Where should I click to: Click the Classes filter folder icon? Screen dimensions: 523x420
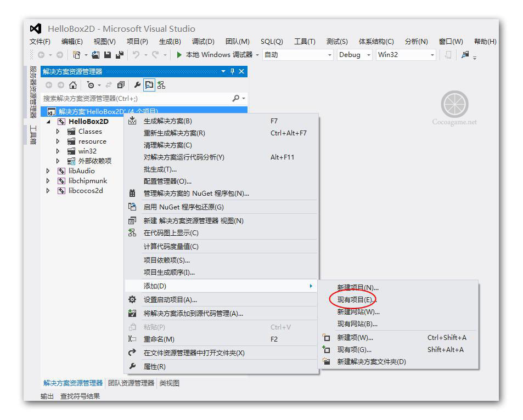pos(71,132)
